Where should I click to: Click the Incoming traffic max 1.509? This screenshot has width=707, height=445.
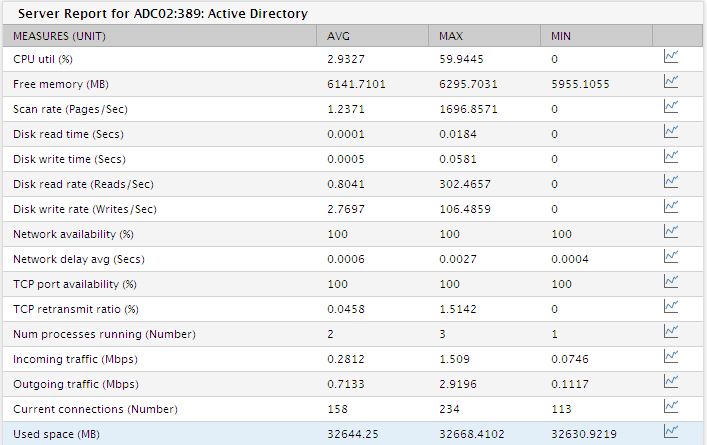[454, 359]
